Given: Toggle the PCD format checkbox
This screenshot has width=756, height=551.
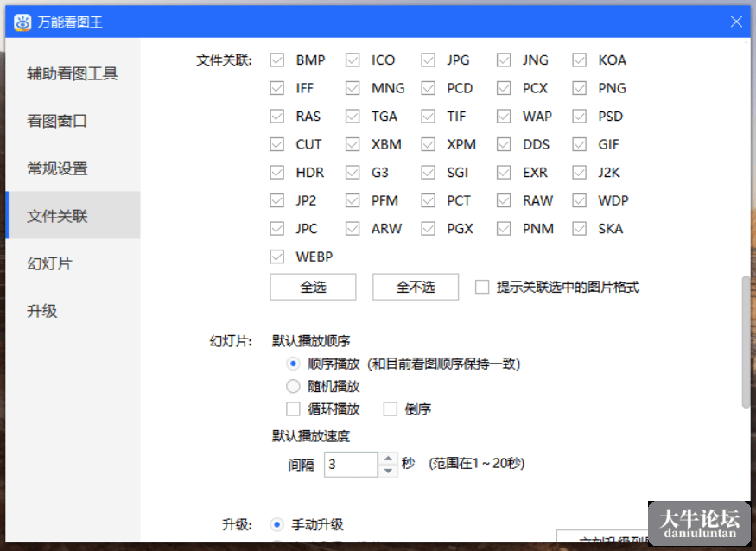Looking at the screenshot, I should point(429,88).
